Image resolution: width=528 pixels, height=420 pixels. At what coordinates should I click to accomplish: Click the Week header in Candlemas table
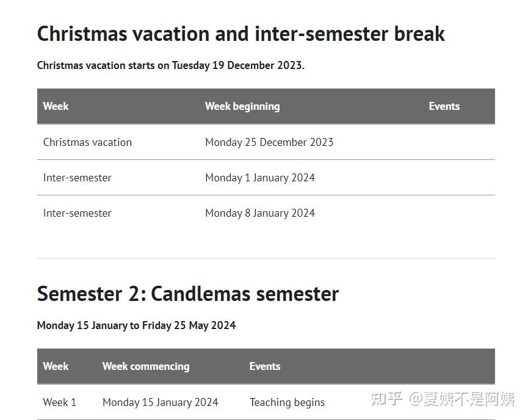[56, 366]
